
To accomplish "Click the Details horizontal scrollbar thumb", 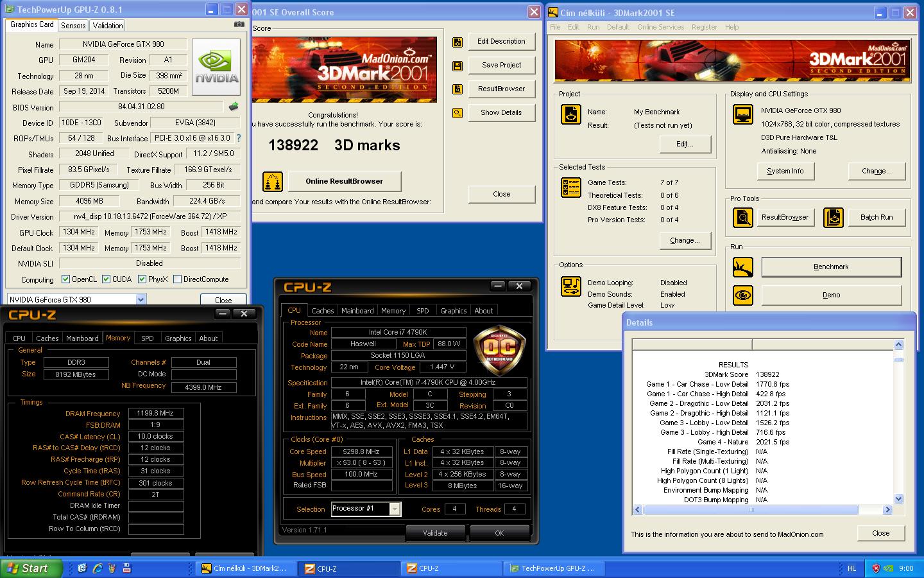I will 751,510.
